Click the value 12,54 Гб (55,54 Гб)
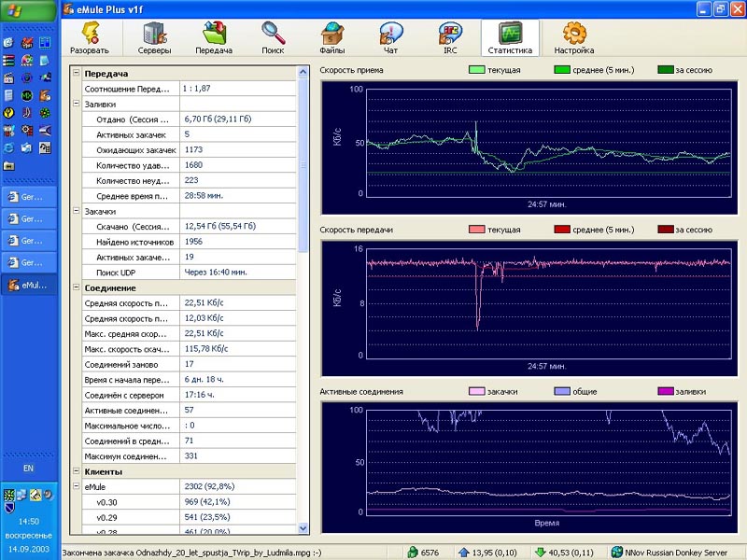Viewport: 747px width, 560px height. (x=220, y=226)
